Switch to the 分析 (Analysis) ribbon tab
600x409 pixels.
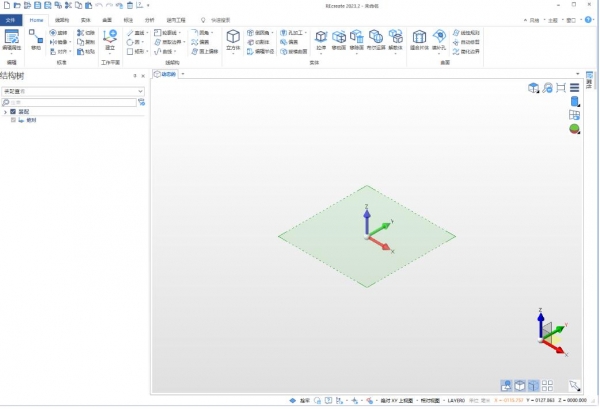click(149, 19)
